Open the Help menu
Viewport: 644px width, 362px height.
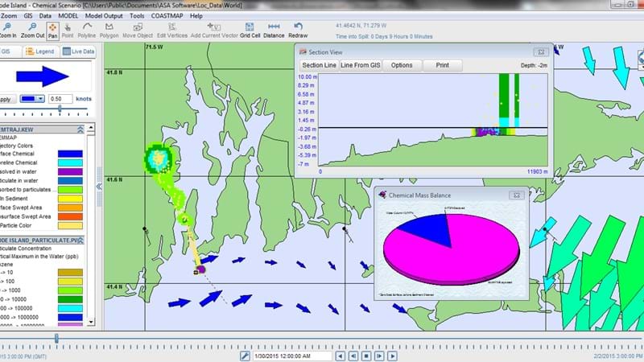196,16
